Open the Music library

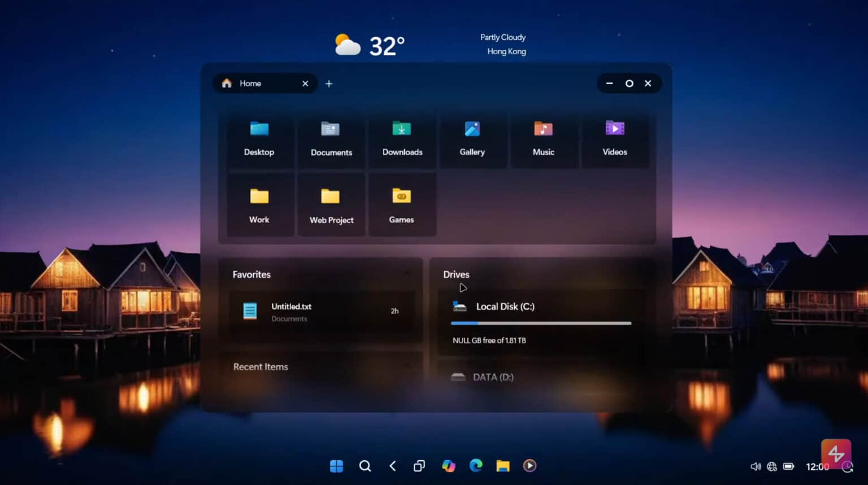[x=544, y=139]
